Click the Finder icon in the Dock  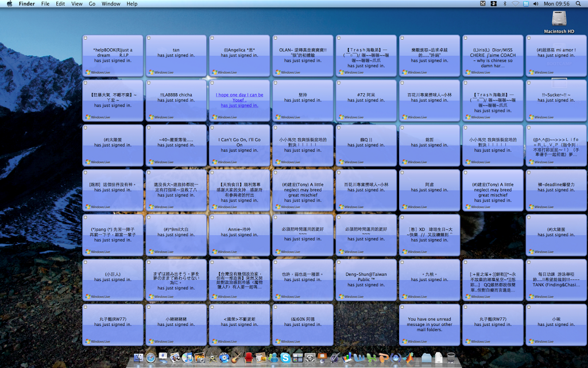[x=138, y=358]
